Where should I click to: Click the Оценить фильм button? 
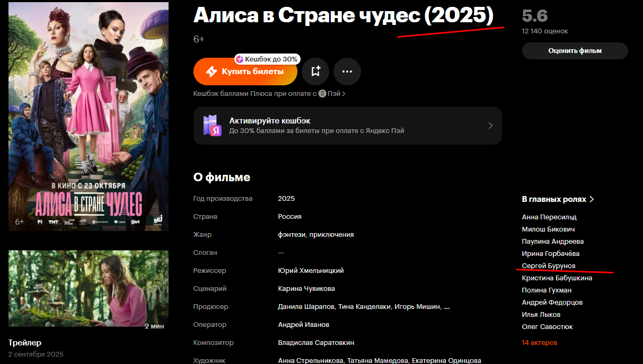tap(575, 51)
